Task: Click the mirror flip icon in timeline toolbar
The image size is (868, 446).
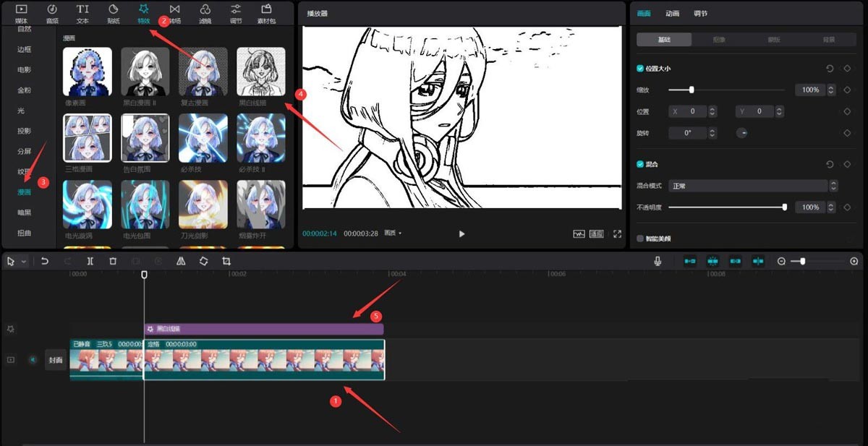Action: (x=181, y=261)
